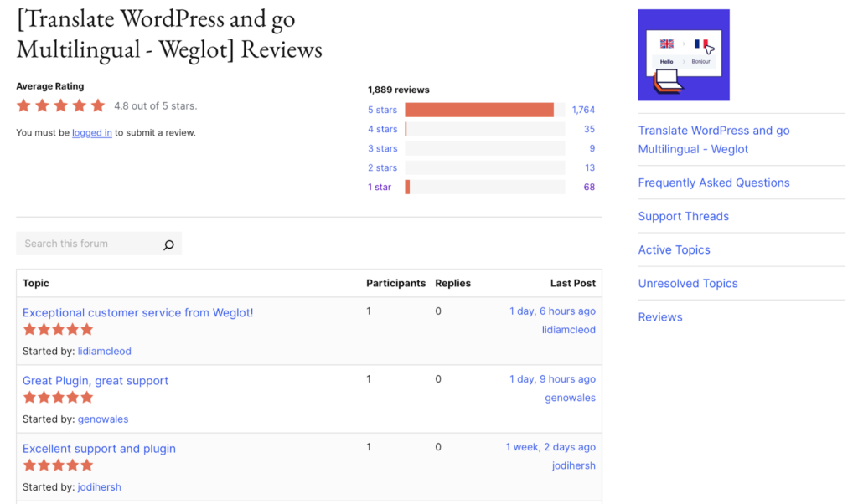The width and height of the screenshot is (858, 504).
Task: Select the 1 star reviews filter
Action: tap(380, 187)
